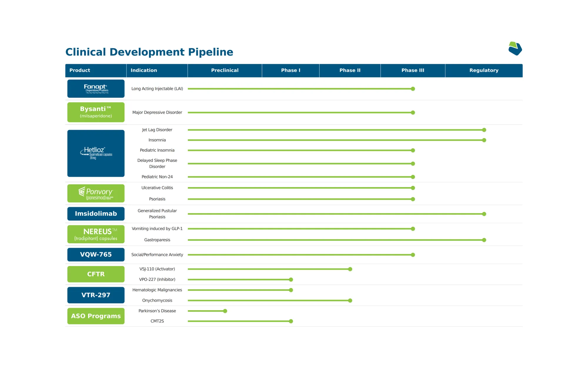Click the Major Depressive Disorder progress endpoint
588x371 pixels.
click(413, 113)
